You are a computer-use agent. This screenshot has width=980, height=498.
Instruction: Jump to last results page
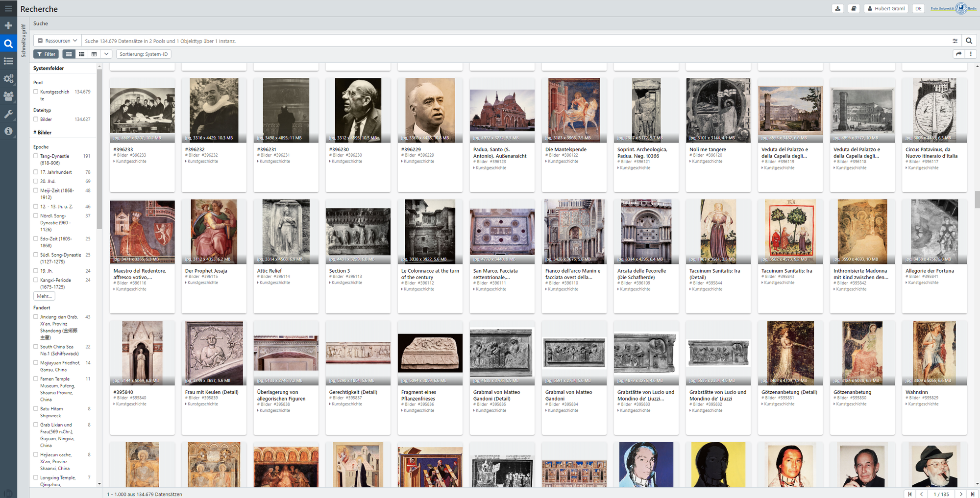973,494
